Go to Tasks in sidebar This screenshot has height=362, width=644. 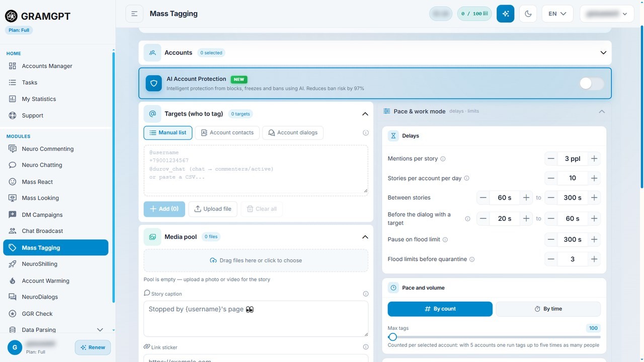pyautogui.click(x=56, y=82)
